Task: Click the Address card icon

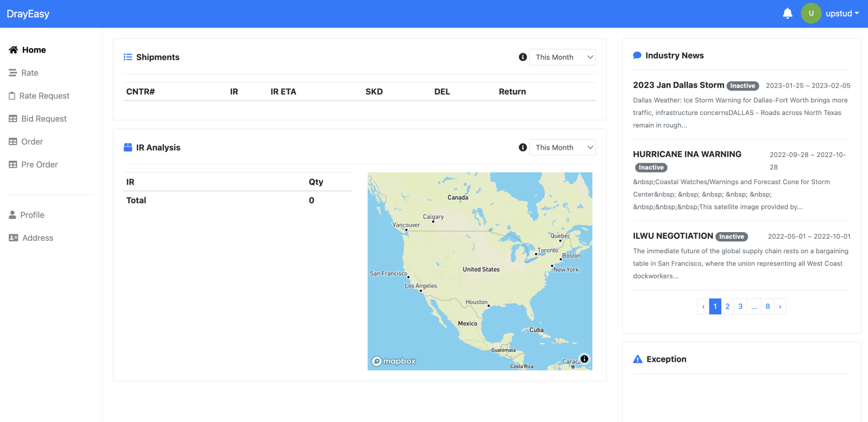Action: point(13,238)
